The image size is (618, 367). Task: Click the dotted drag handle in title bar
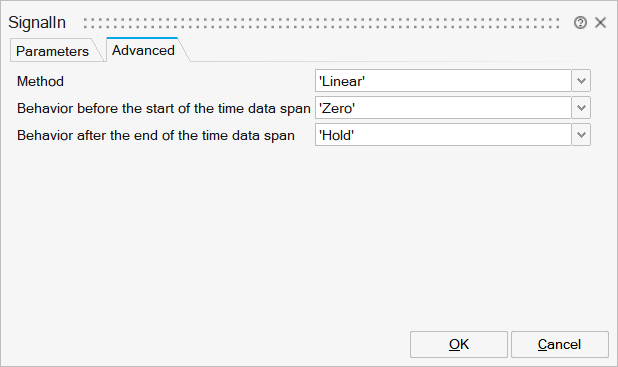tap(321, 23)
